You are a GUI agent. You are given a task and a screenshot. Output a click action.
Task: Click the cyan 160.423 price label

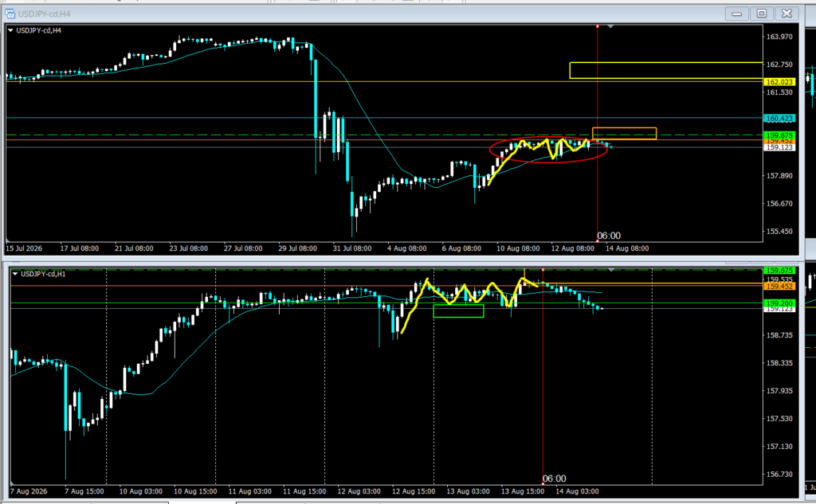pyautogui.click(x=779, y=119)
